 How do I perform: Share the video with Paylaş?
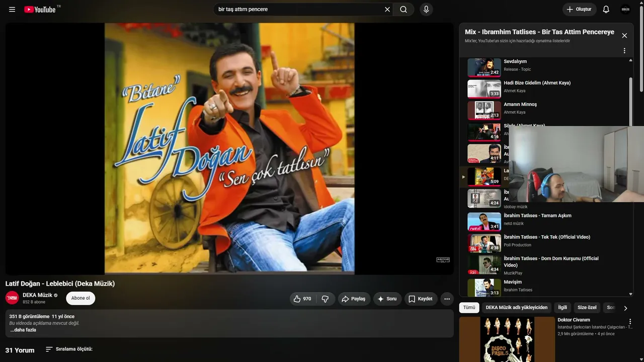[x=354, y=299]
